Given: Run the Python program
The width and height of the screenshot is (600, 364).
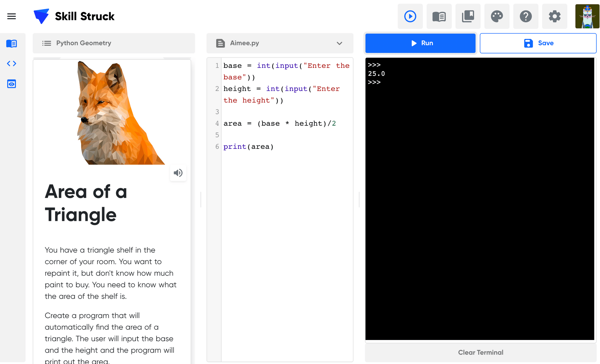Looking at the screenshot, I should 420,43.
